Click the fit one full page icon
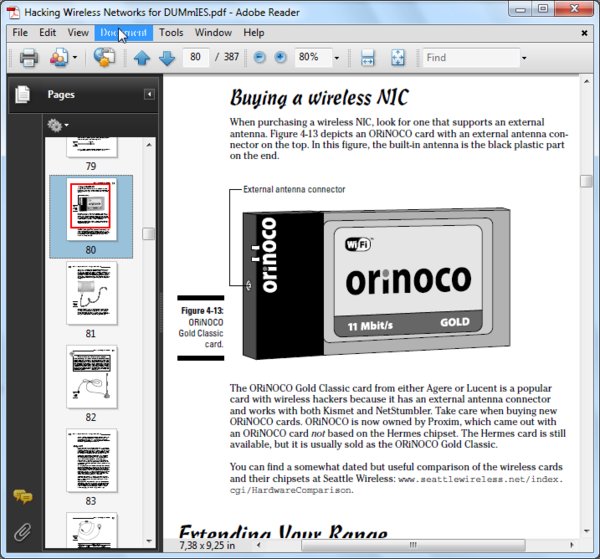This screenshot has height=559, width=600. (x=398, y=58)
